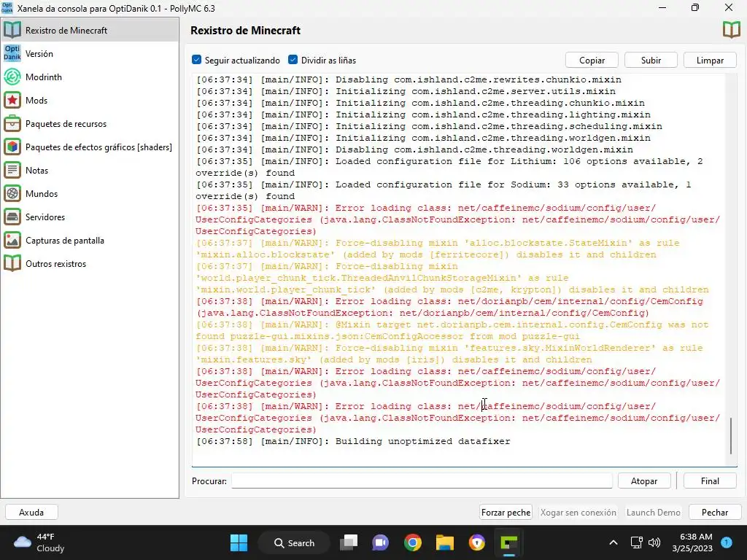Image resolution: width=747 pixels, height=560 pixels.
Task: Open the Mods page
Action: coord(90,100)
